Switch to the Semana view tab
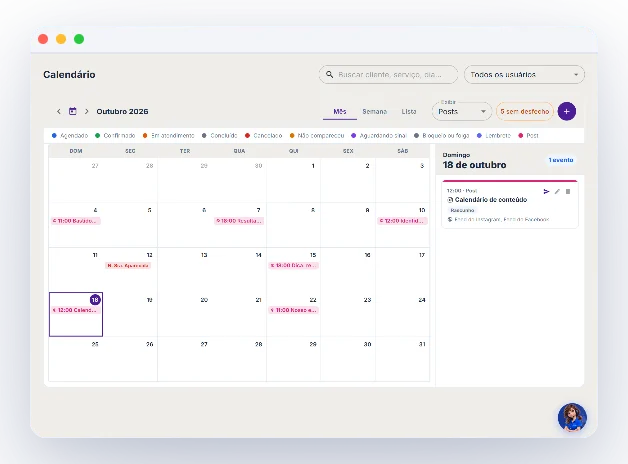The width and height of the screenshot is (628, 464). pos(374,111)
